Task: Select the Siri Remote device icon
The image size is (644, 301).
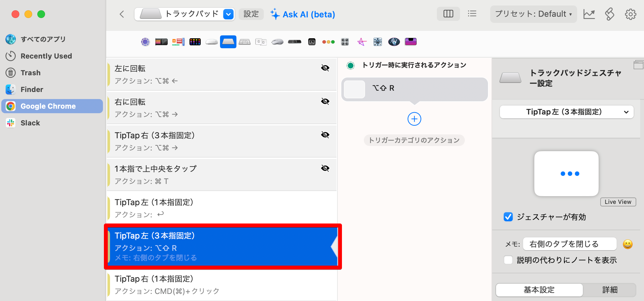Action: click(294, 42)
